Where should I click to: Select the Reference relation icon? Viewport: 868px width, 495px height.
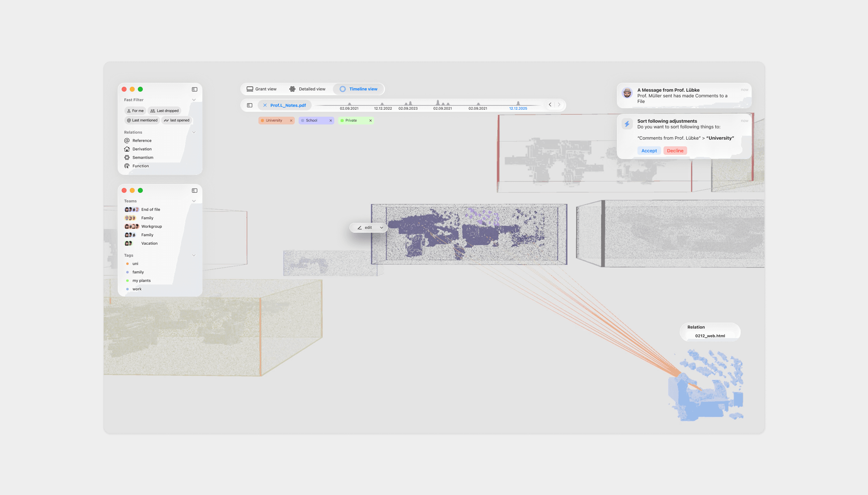(x=127, y=140)
